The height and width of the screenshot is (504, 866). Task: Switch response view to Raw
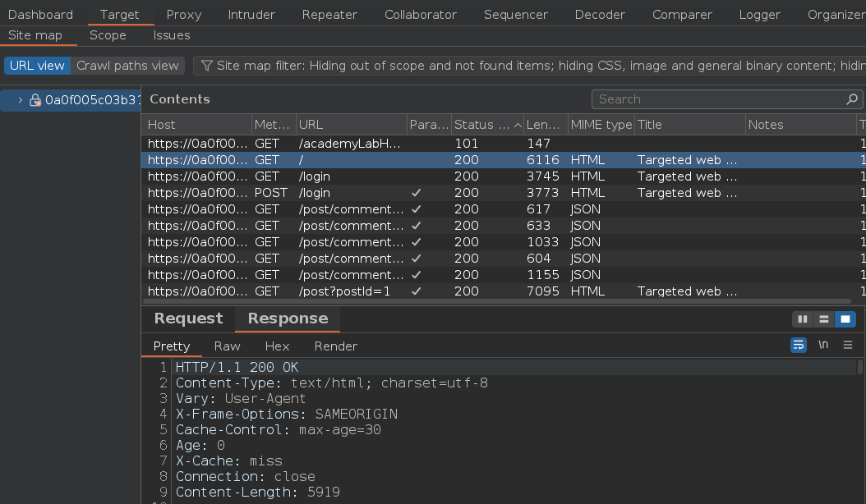pyautogui.click(x=227, y=346)
